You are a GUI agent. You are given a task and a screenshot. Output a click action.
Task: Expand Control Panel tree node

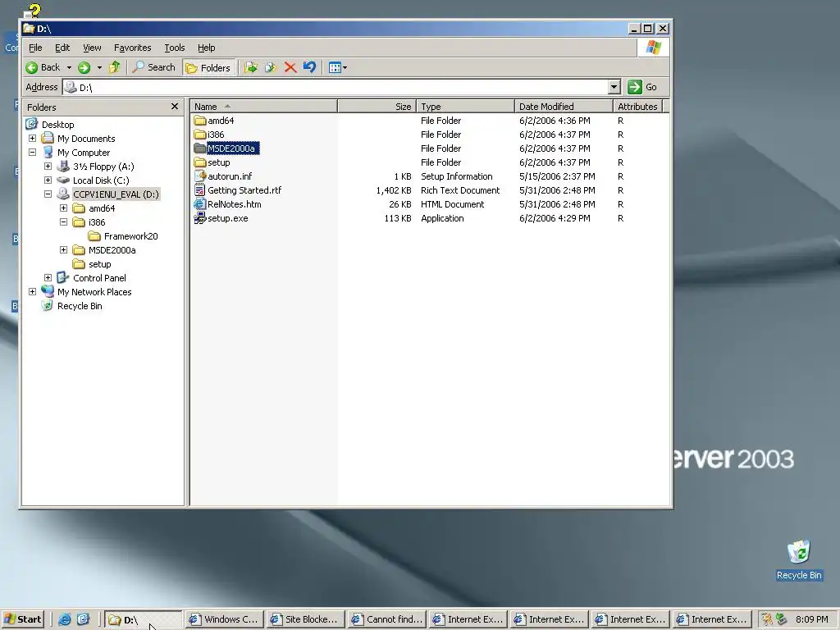48,277
